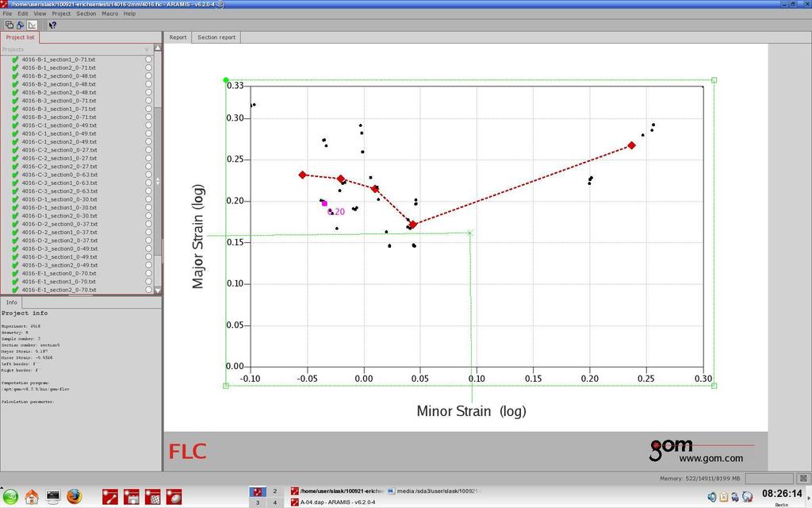Open the Macro menu
The image size is (812, 508).
pos(109,13)
